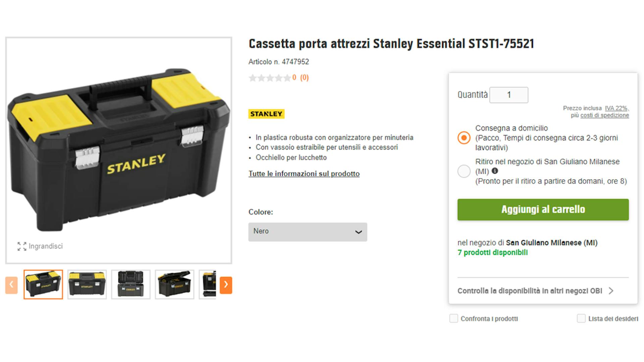Viewport: 644px width, 362px height.
Task: Select the home delivery radio option
Action: pos(464,138)
